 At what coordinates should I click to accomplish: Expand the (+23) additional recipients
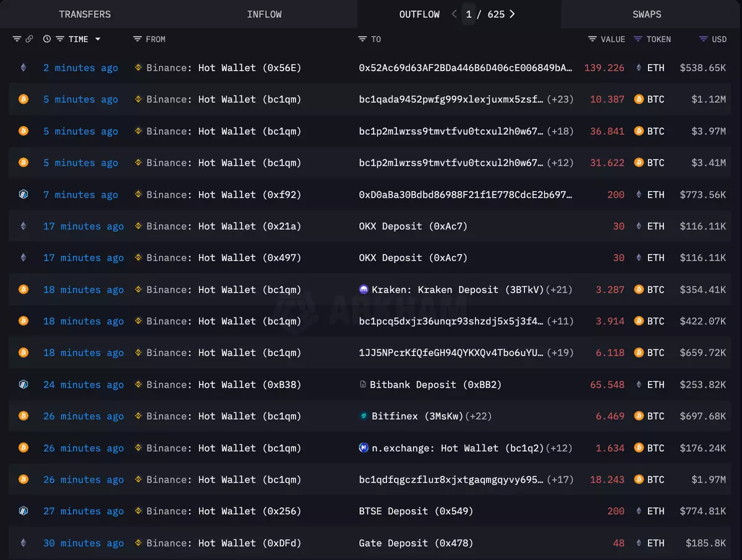click(560, 99)
